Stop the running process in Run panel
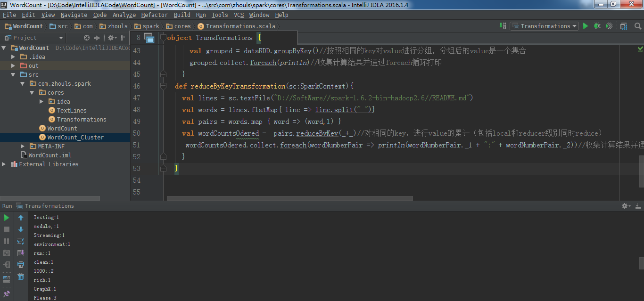 [7, 229]
